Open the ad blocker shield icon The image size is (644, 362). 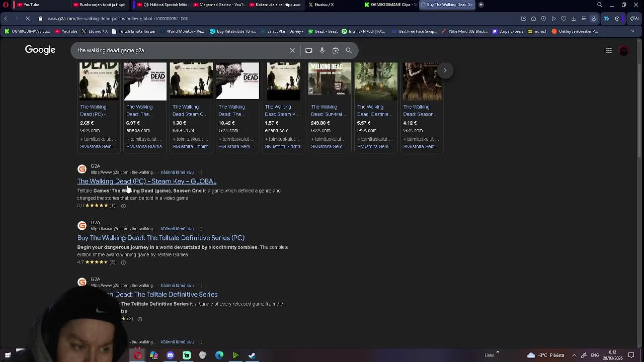tap(544, 19)
